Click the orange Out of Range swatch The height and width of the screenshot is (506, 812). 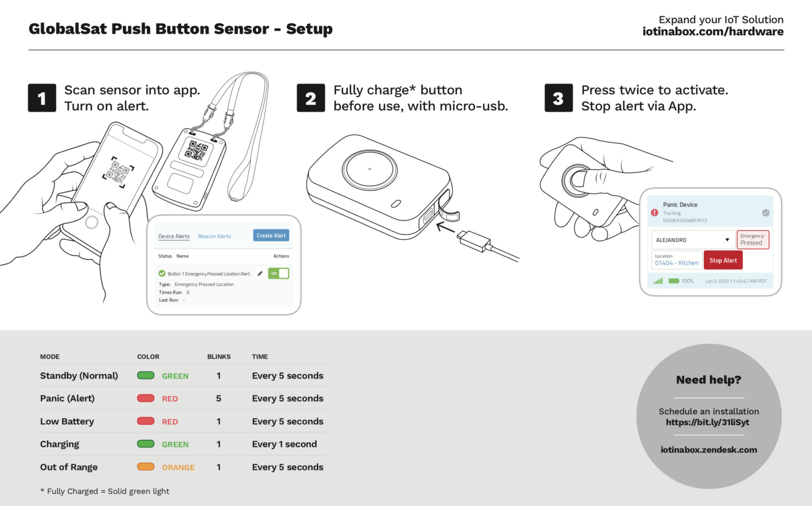(x=146, y=467)
